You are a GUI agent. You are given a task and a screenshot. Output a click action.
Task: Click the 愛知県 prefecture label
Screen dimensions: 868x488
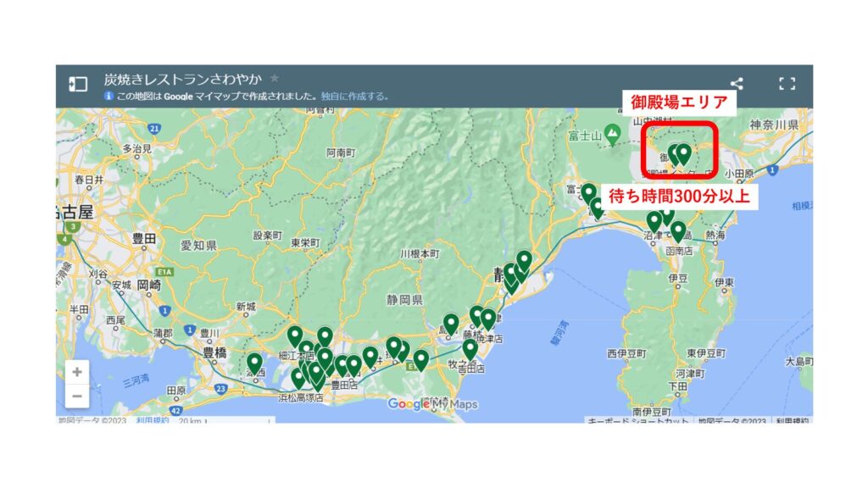coord(198,245)
